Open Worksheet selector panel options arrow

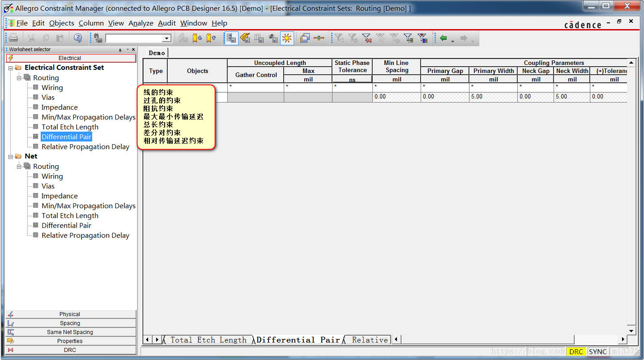pos(128,50)
